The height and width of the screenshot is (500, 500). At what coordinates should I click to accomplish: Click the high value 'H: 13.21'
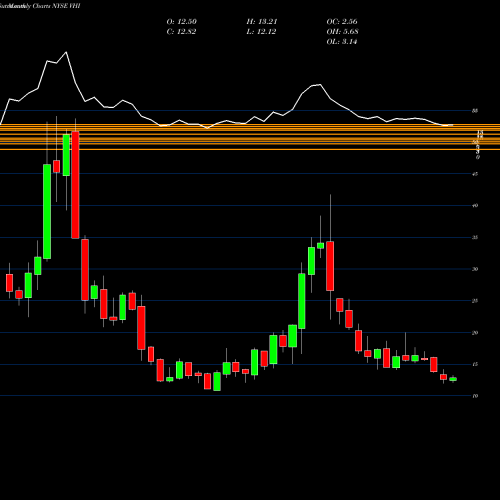[262, 22]
